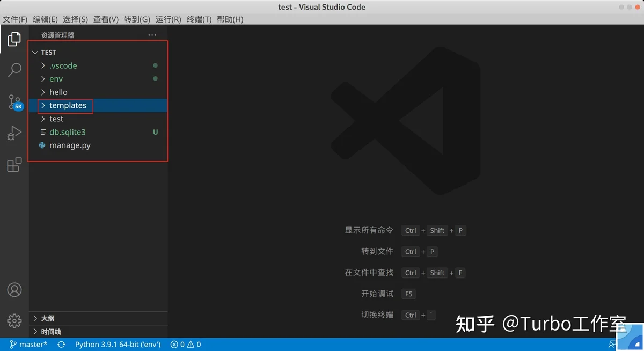Click the window title test - Visual Studio Code
Screen dimensions: 644x351
pyautogui.click(x=321, y=7)
